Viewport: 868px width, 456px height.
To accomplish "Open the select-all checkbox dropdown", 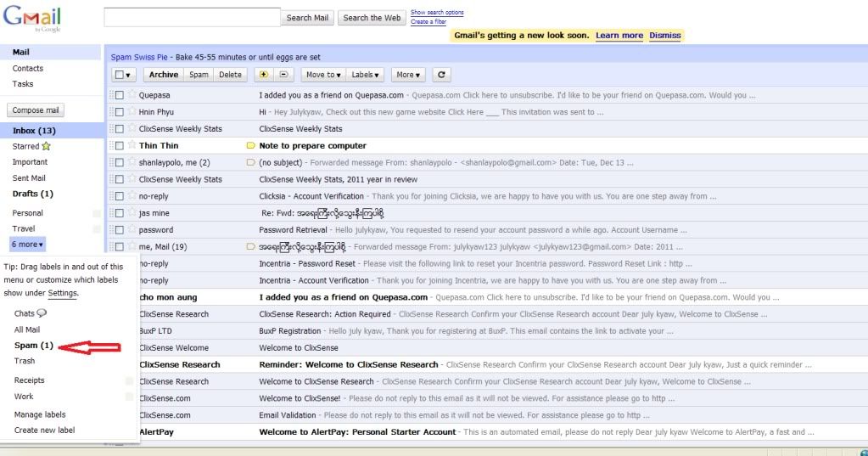I will (123, 75).
